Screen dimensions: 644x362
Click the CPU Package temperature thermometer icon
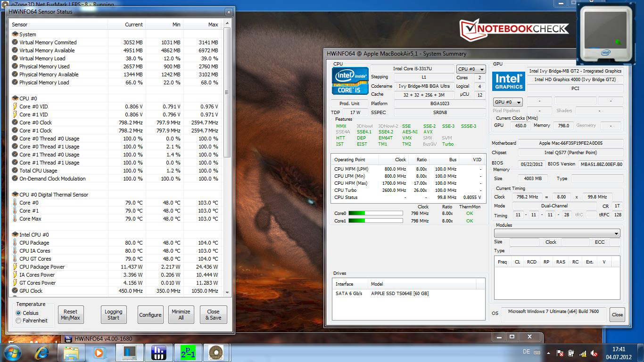[15, 243]
